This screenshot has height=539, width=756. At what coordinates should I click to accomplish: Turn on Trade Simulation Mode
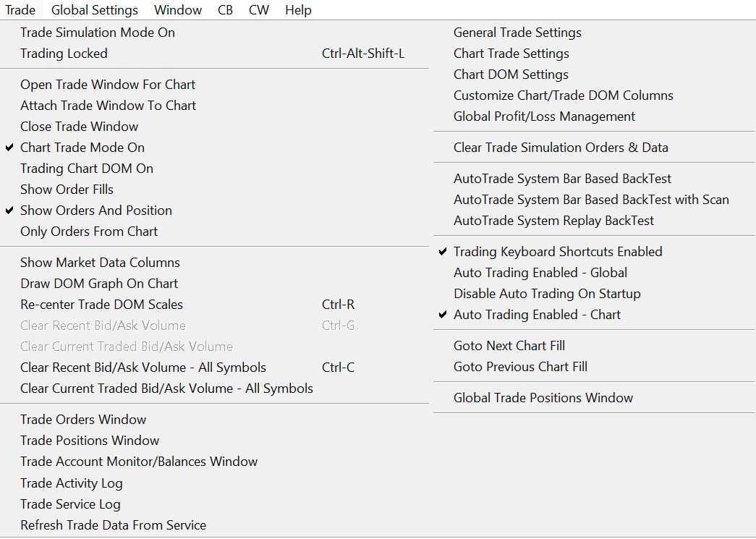coord(98,33)
